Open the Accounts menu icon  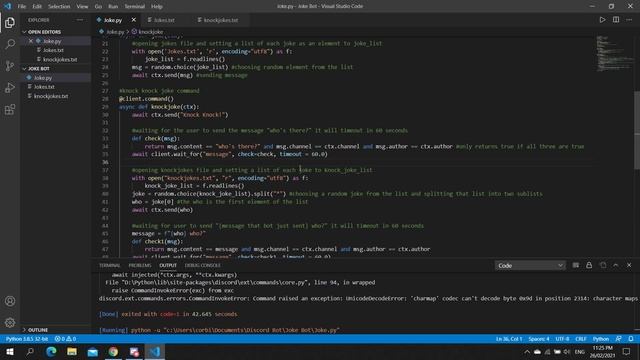click(10, 301)
